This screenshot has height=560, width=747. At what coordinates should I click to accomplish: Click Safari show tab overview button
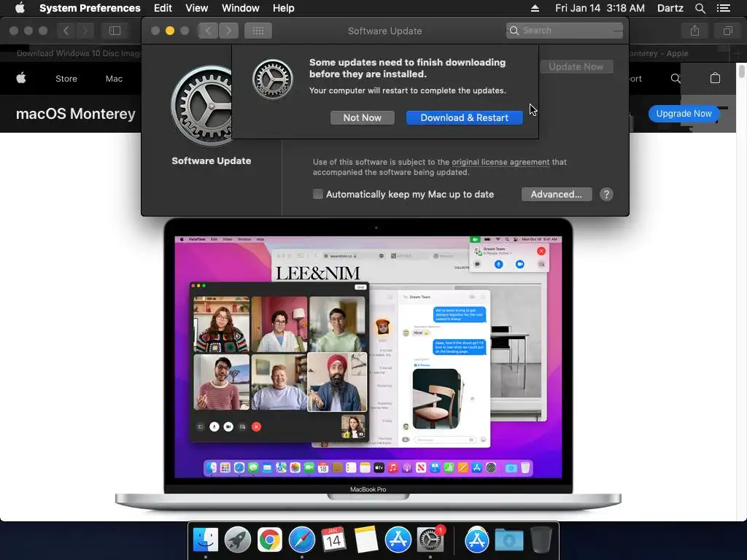[x=727, y=31]
